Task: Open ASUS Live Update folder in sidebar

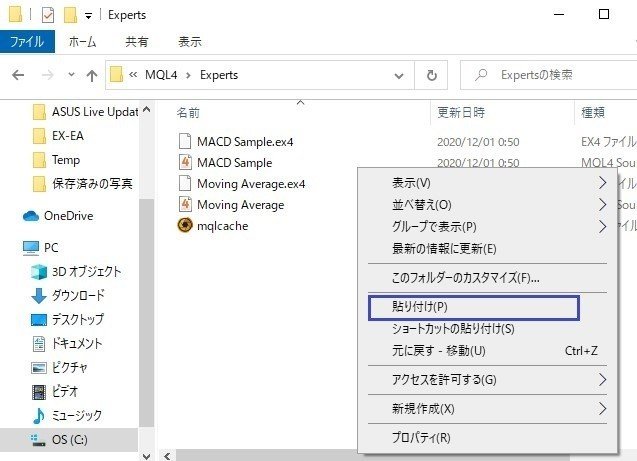Action: (86, 112)
